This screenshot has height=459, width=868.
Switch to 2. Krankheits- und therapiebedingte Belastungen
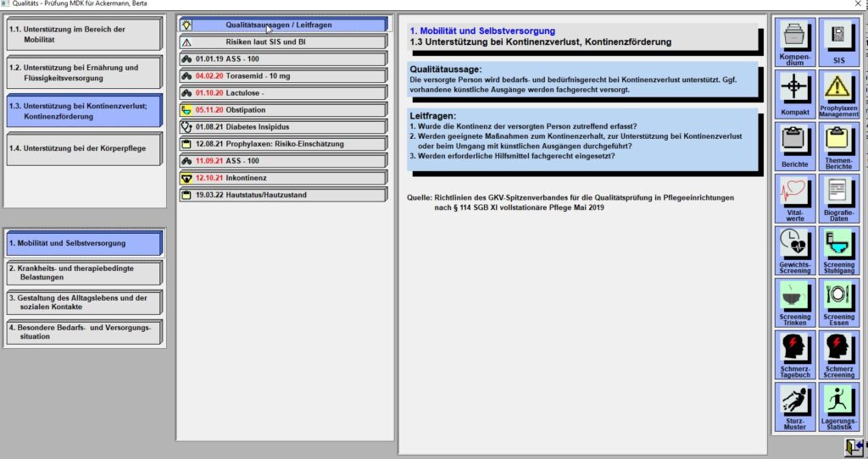[x=81, y=272]
